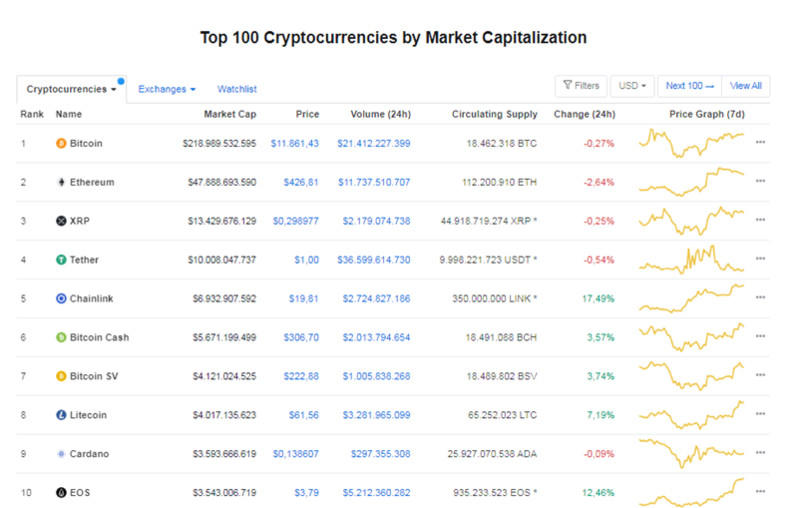
Task: Click the Cardano logo icon
Action: point(61,454)
